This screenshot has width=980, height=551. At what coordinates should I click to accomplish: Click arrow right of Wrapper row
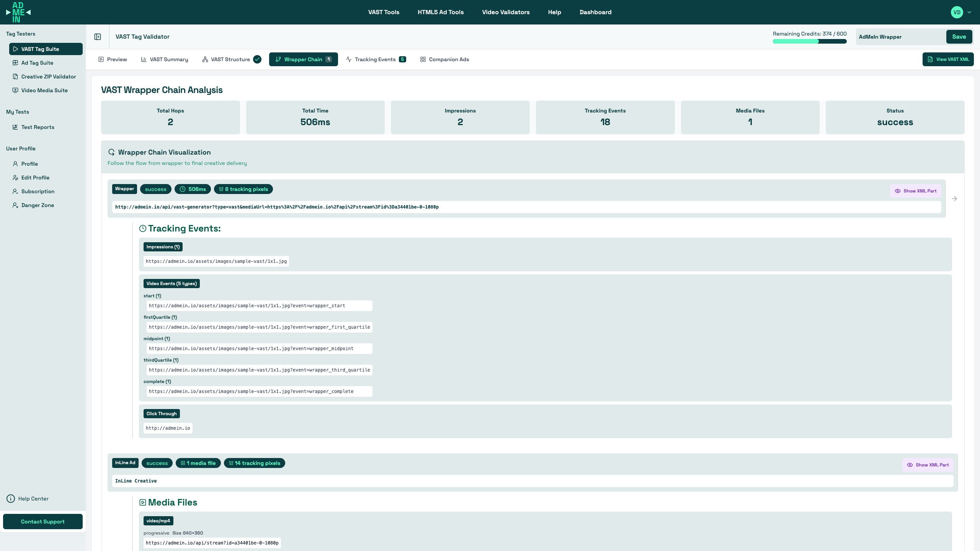(954, 199)
